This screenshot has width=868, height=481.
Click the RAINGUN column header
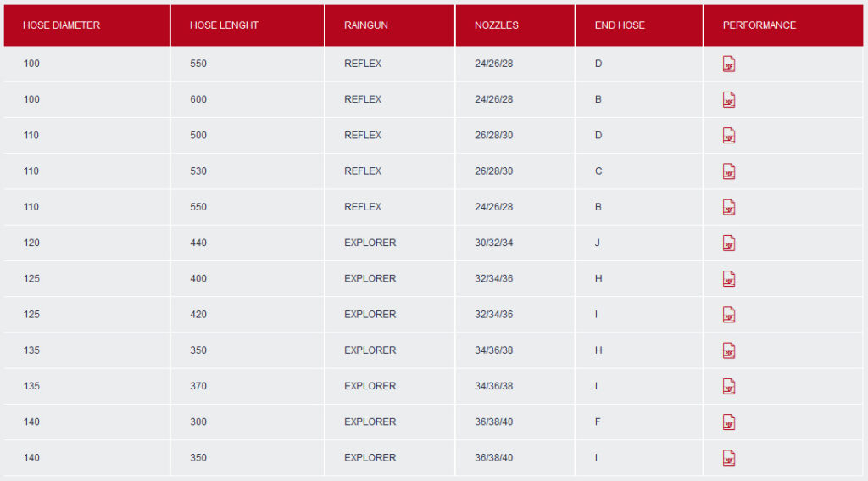[366, 25]
